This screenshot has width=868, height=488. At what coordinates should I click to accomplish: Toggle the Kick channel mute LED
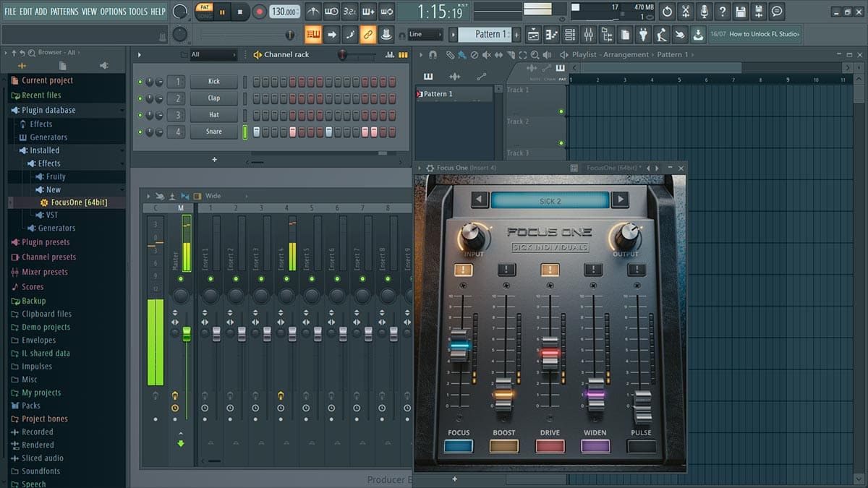pyautogui.click(x=140, y=82)
